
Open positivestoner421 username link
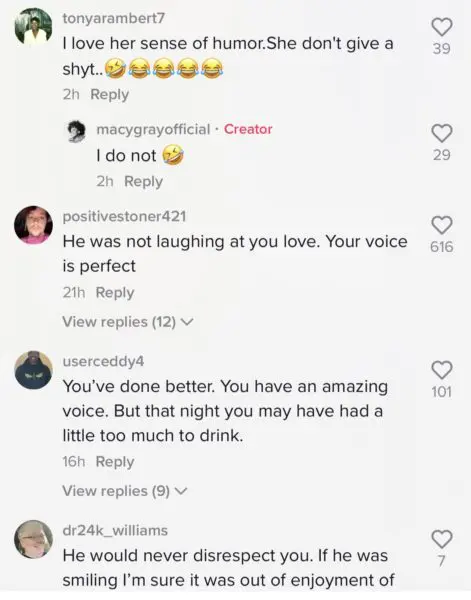click(124, 217)
